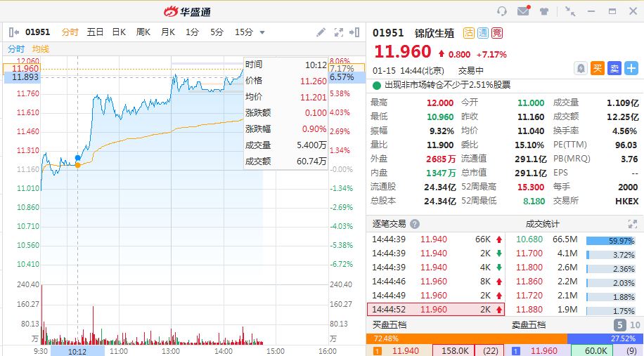Hide the right quote panel
The width and height of the screenshot is (644, 356).
(x=354, y=32)
